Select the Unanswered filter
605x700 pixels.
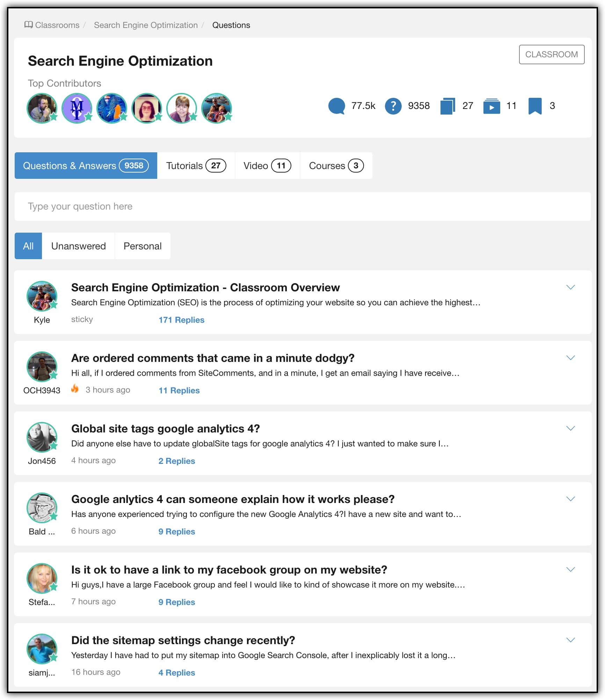(78, 246)
